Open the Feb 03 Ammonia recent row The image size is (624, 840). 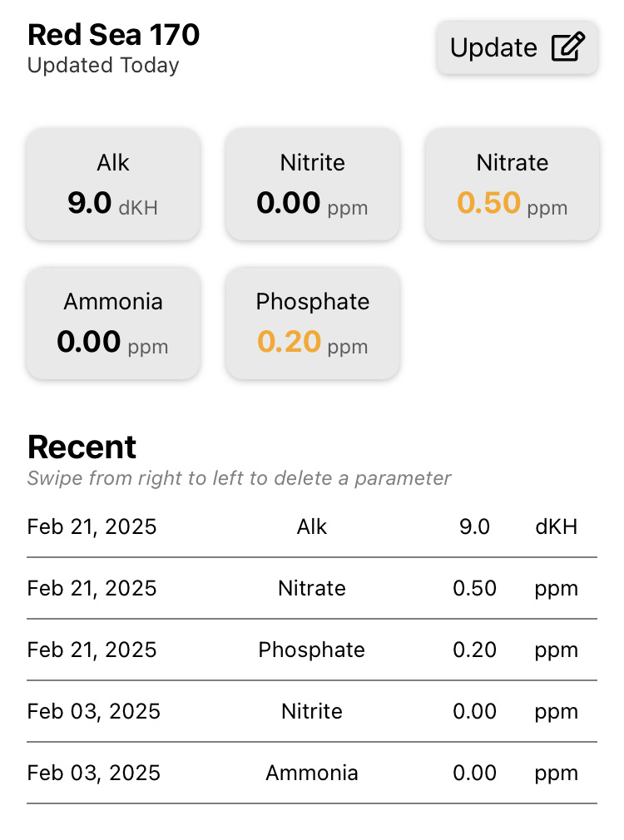coord(312,773)
